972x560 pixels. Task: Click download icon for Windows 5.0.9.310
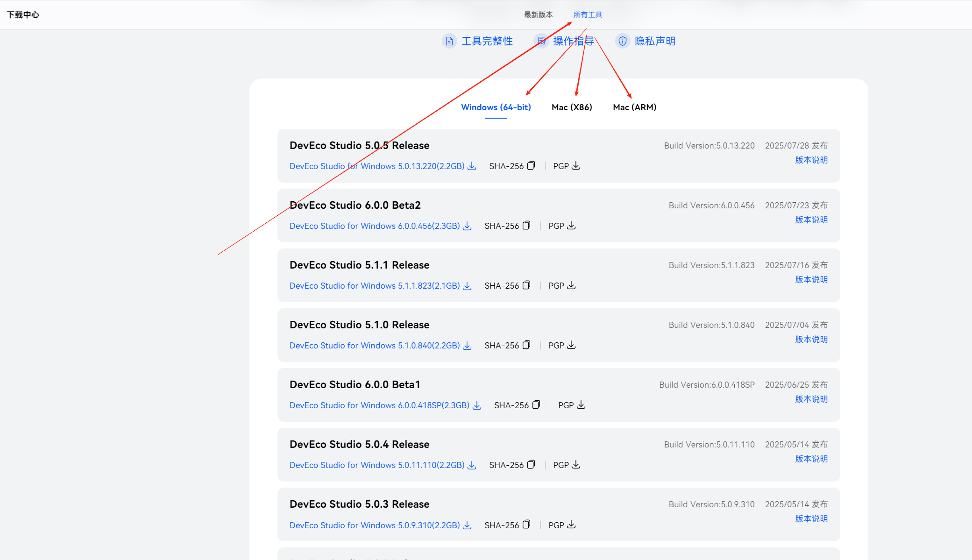coord(468,525)
